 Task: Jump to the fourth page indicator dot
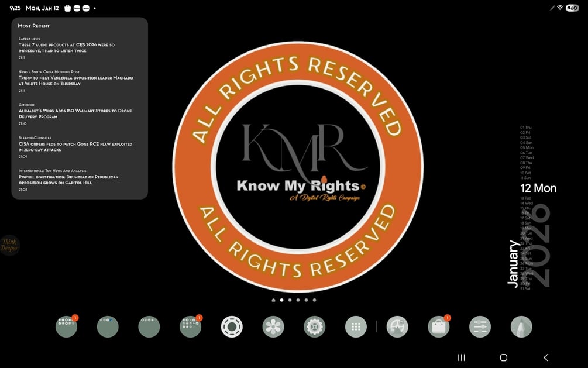tap(298, 300)
